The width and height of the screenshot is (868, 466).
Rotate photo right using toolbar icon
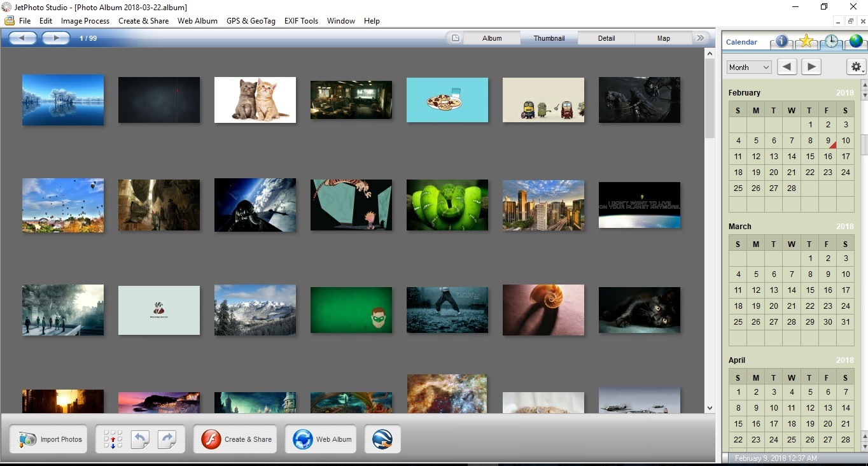pyautogui.click(x=167, y=439)
